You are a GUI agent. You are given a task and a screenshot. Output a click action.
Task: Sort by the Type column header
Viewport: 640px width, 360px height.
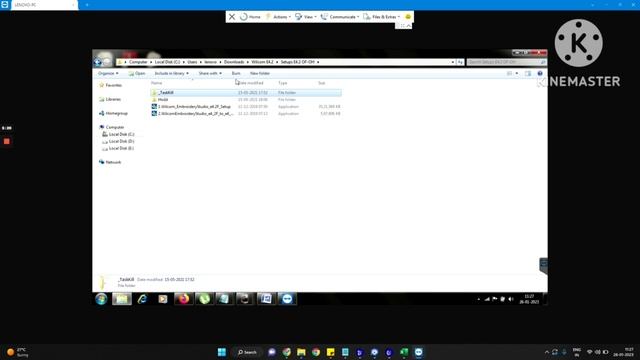(282, 83)
